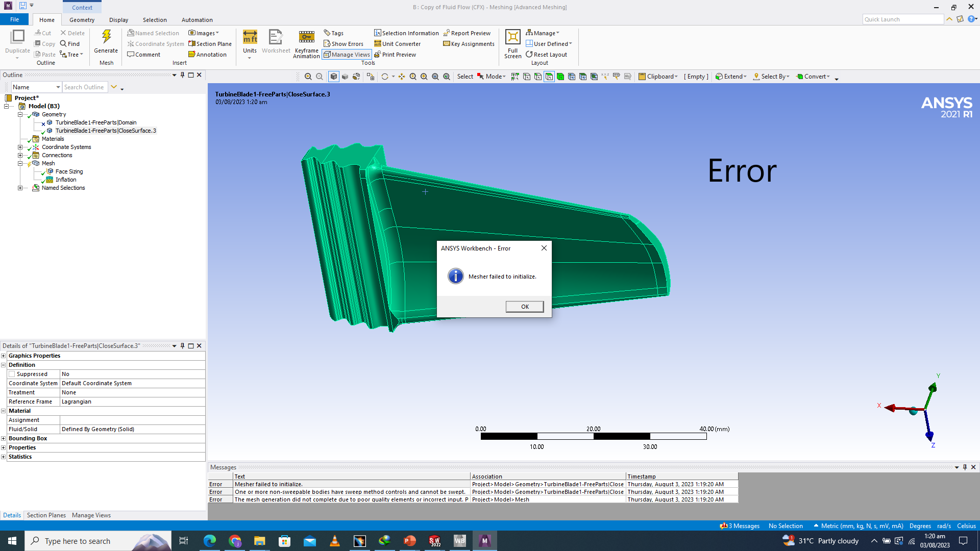Toggle Show Errors in Tools
The image size is (980, 551).
coord(344,44)
